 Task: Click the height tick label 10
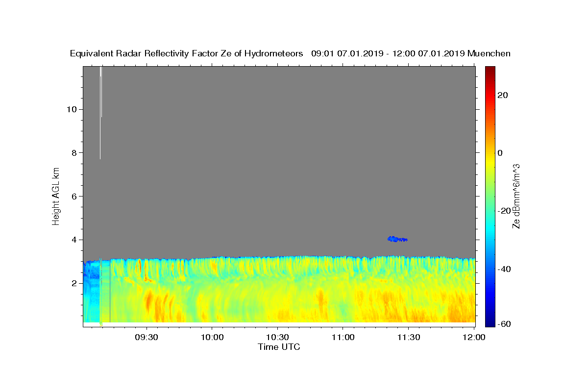[71, 109]
